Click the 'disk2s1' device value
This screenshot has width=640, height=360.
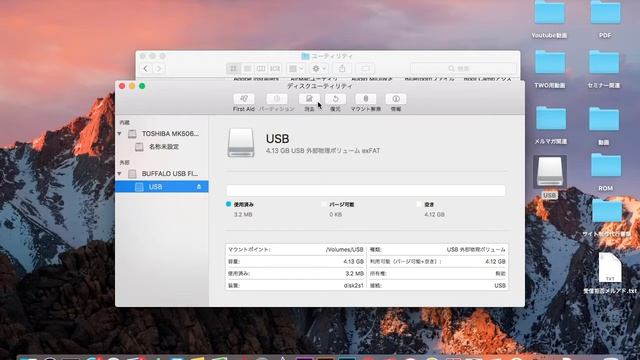[353, 285]
